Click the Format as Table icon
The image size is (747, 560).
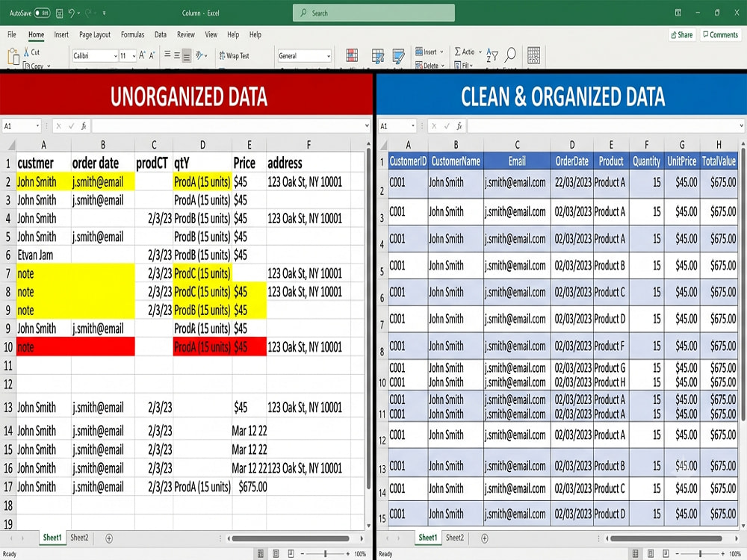tap(378, 56)
